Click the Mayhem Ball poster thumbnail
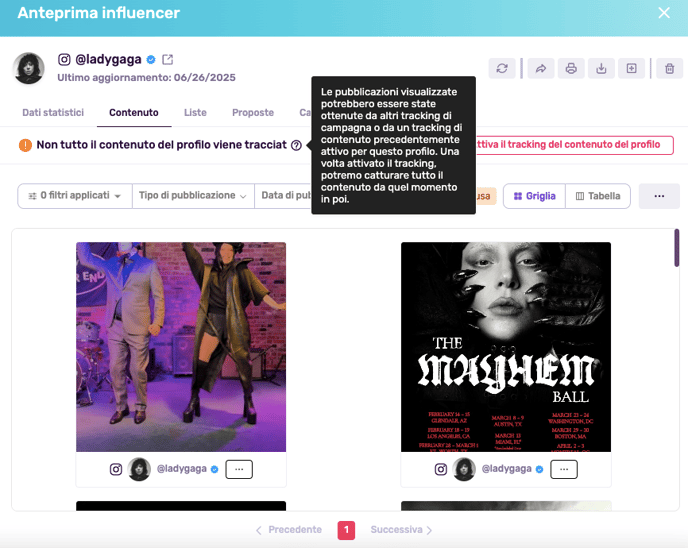 coord(506,347)
